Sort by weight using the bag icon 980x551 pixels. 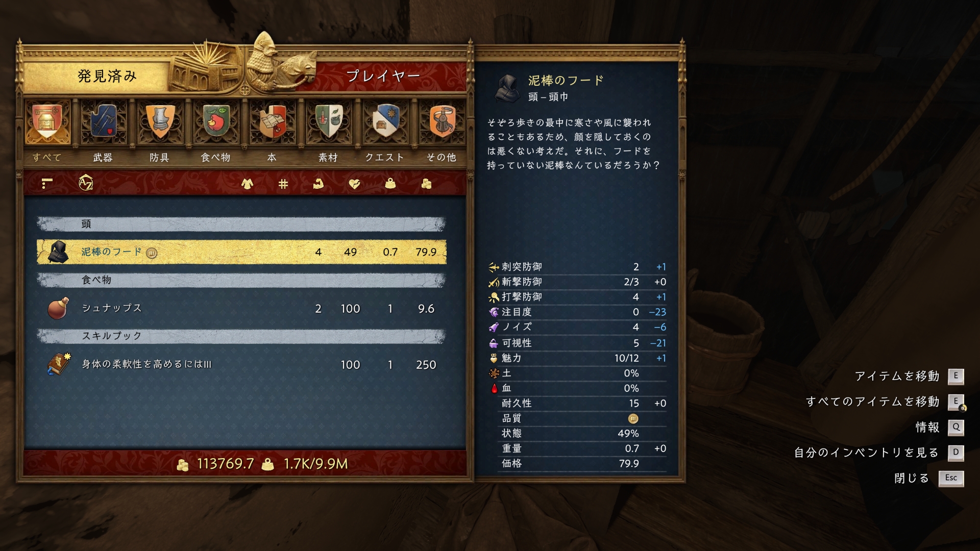[x=390, y=184]
